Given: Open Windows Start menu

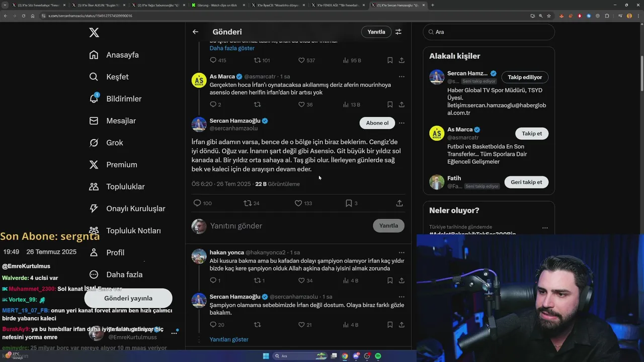Looking at the screenshot, I should [266, 356].
